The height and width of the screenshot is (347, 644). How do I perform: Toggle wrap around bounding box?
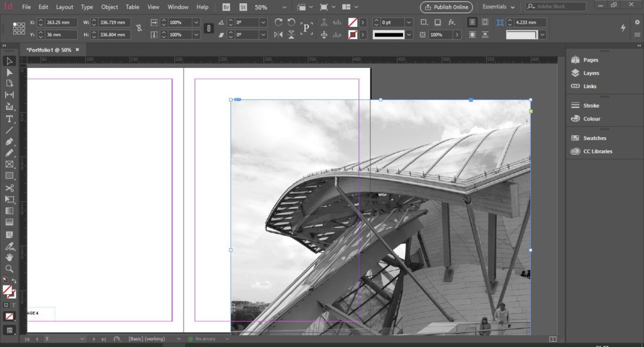pos(485,22)
